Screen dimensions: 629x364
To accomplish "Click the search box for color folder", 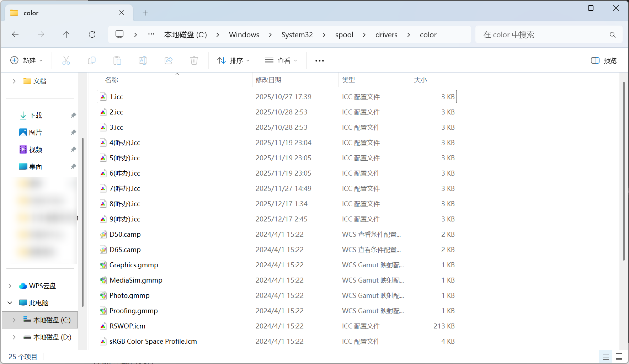I will tap(544, 35).
